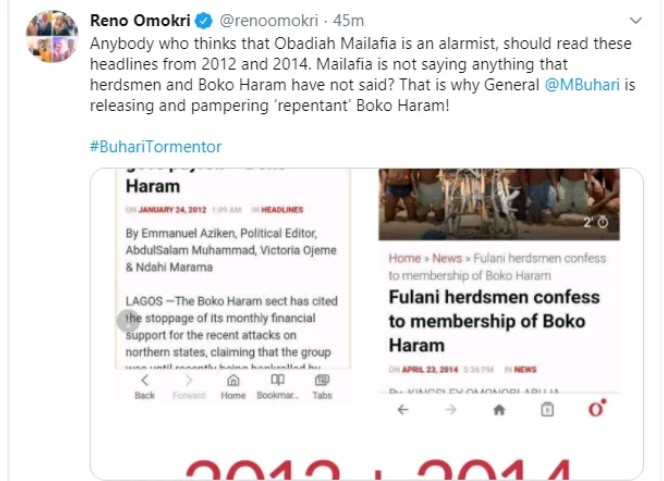Tap the Back arrow in left browser bar
The width and height of the screenshot is (664, 481).
[145, 386]
